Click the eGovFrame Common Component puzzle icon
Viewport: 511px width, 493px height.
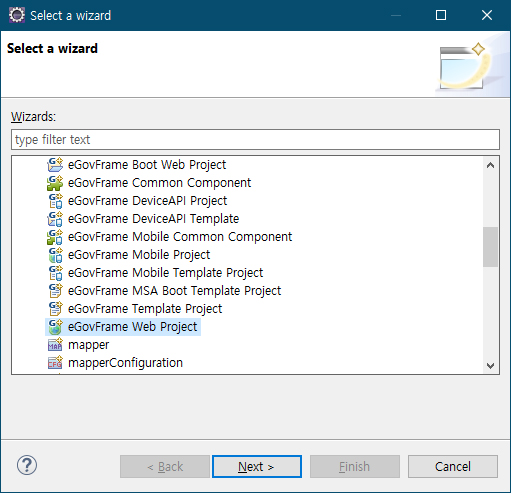click(55, 183)
